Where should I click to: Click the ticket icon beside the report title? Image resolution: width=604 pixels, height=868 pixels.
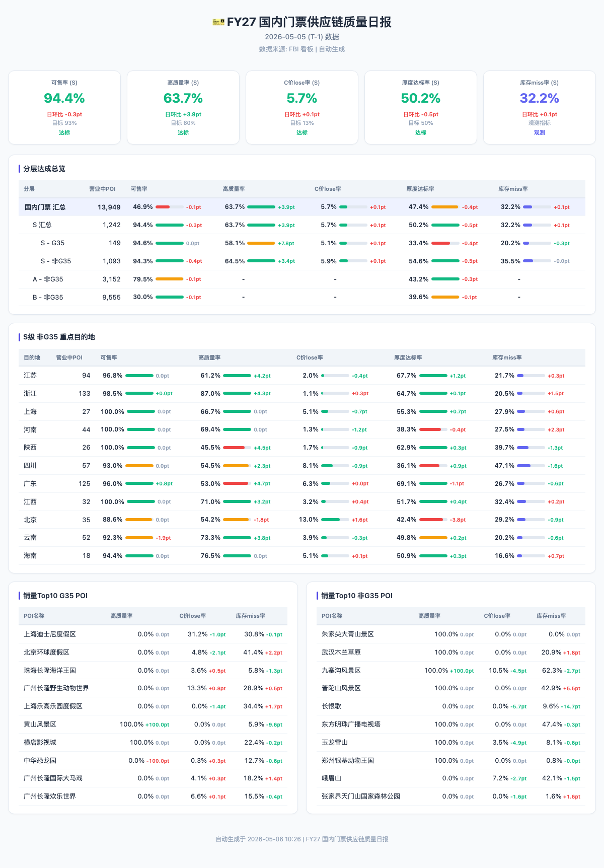click(x=218, y=22)
